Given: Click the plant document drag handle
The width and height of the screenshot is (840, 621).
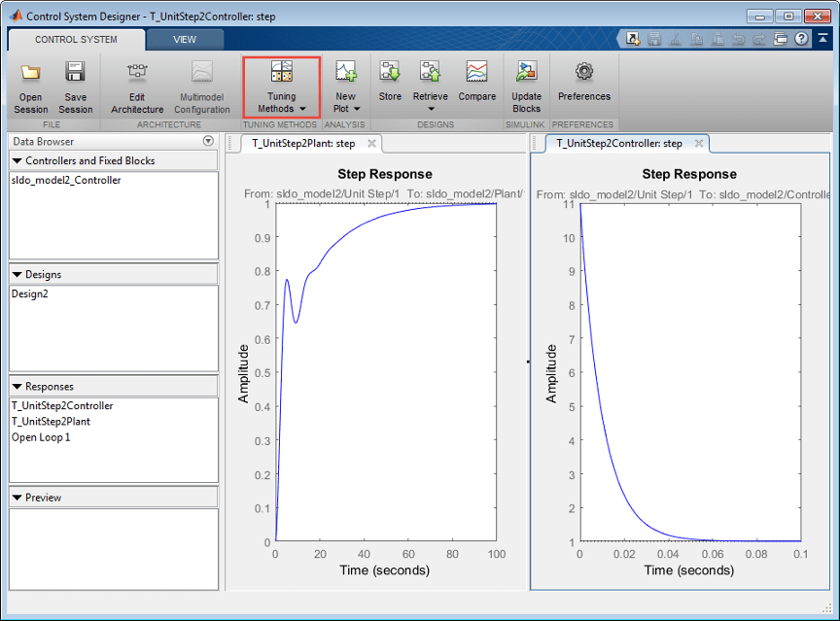Looking at the screenshot, I should coord(229,143).
